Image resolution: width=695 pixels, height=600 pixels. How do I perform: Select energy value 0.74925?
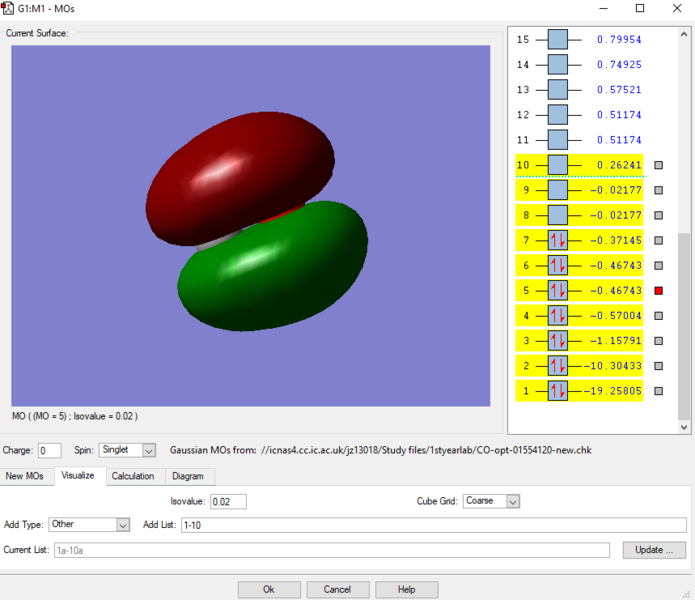click(619, 65)
